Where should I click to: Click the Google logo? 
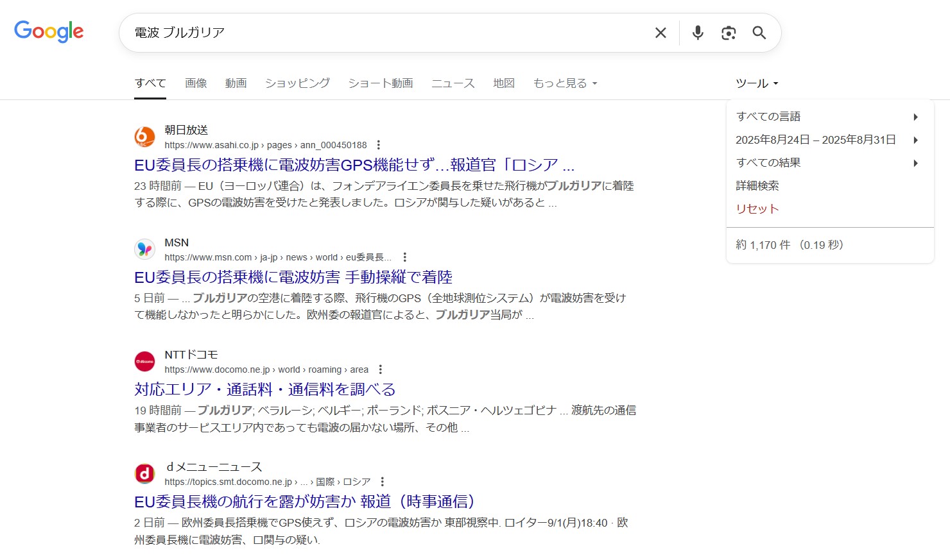(49, 31)
